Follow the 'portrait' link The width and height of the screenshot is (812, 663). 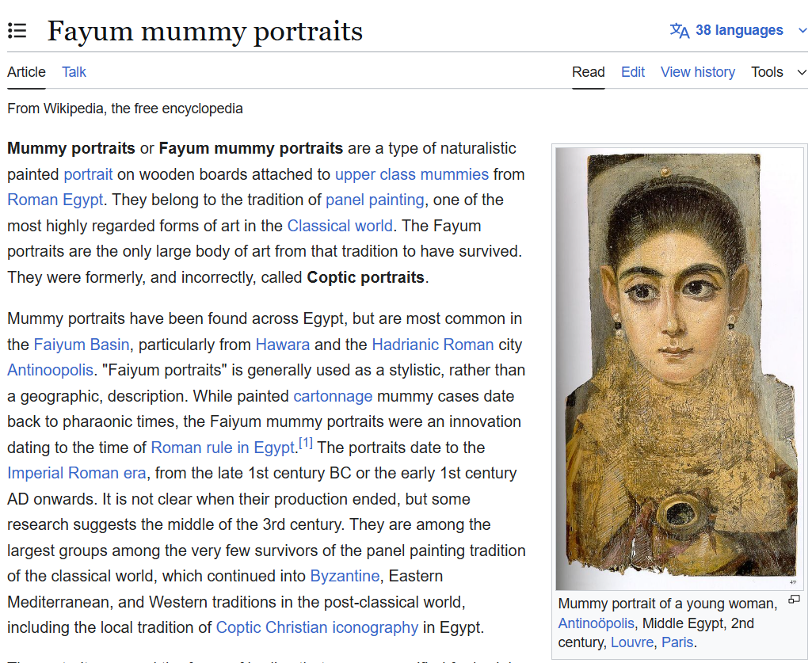point(88,174)
